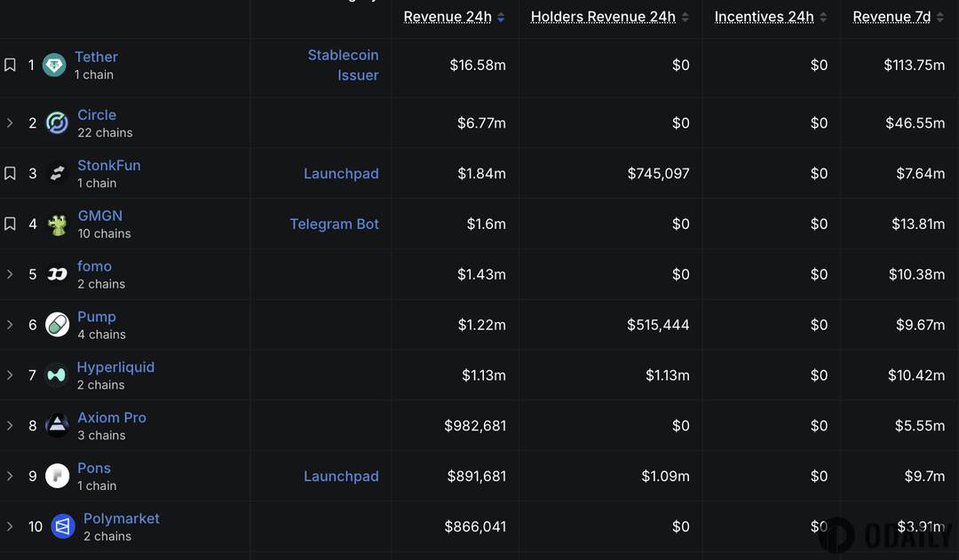The image size is (959, 560).
Task: Sort by Revenue 7d column header
Action: click(x=892, y=17)
